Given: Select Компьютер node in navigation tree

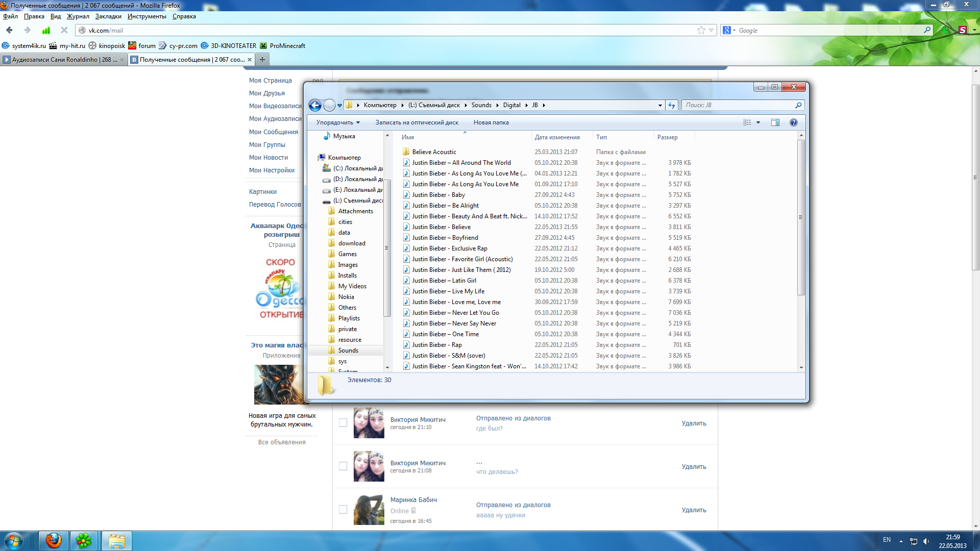Looking at the screenshot, I should (x=344, y=158).
